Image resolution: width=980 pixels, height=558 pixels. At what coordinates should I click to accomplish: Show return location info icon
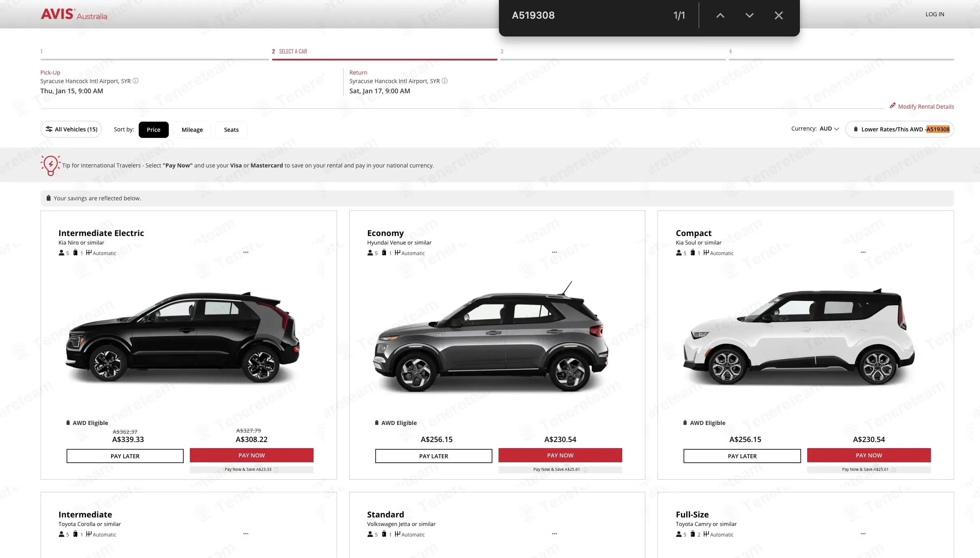[x=445, y=81]
